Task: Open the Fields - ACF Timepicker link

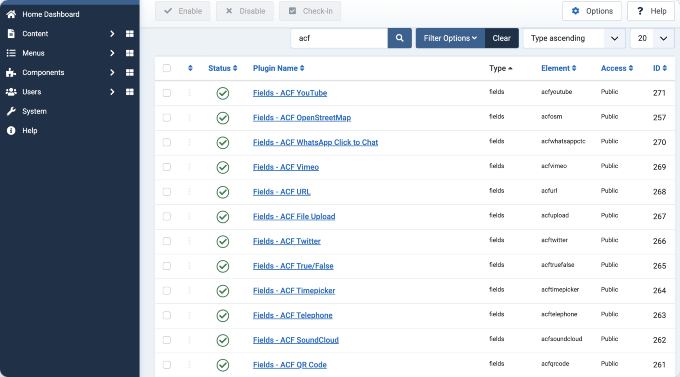Action: (x=294, y=291)
